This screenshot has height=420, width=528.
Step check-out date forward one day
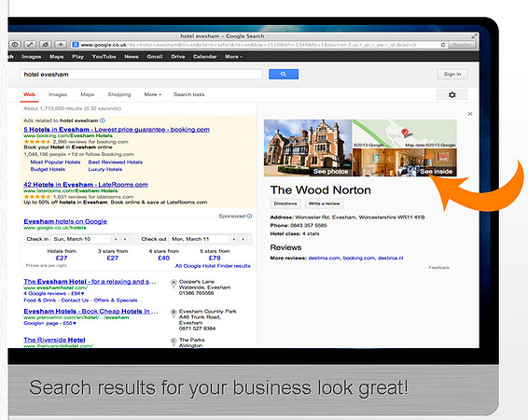243,239
